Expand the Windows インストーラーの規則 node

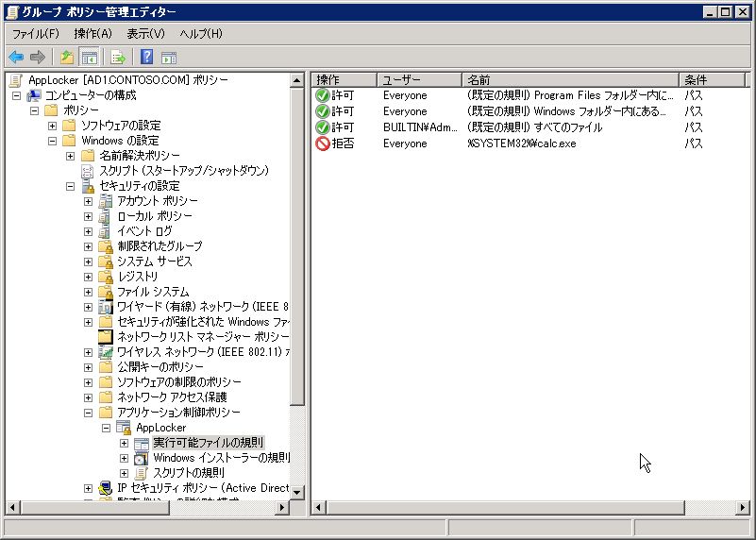click(x=124, y=458)
